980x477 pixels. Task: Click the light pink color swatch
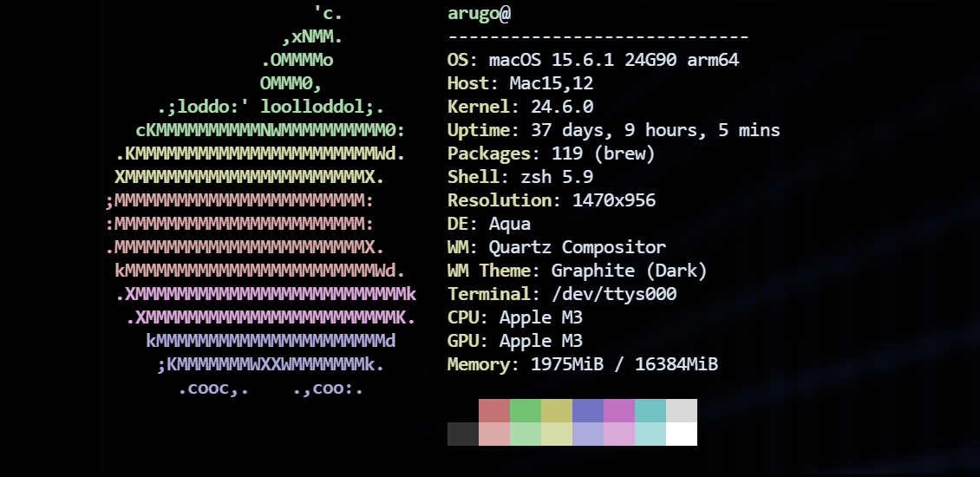pos(494,434)
